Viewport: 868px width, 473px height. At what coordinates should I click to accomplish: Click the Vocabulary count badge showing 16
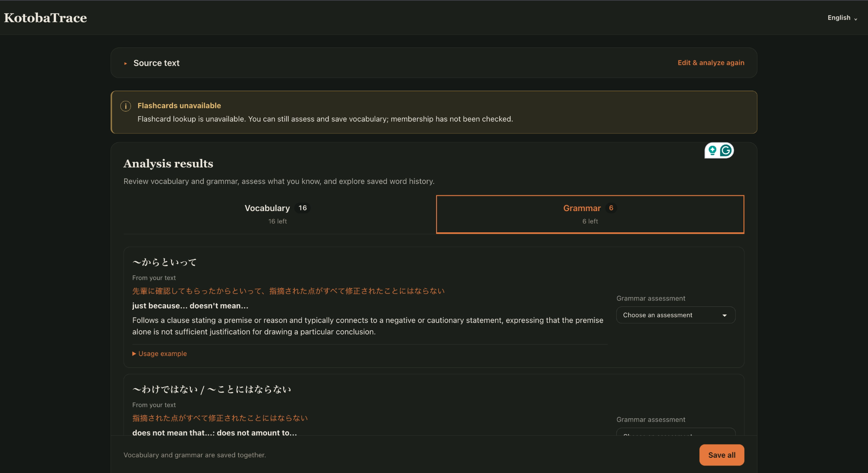[302, 208]
